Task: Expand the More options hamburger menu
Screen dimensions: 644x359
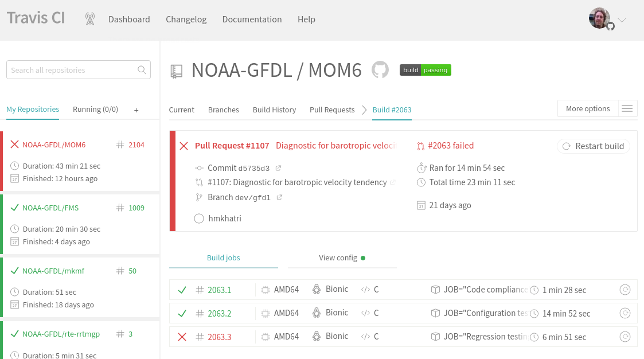Action: point(627,108)
